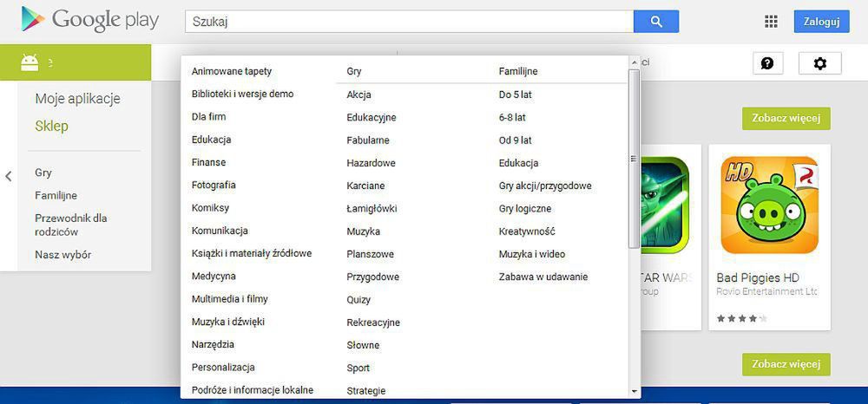The width and height of the screenshot is (868, 404).
Task: Select Fotografia category
Action: point(214,186)
